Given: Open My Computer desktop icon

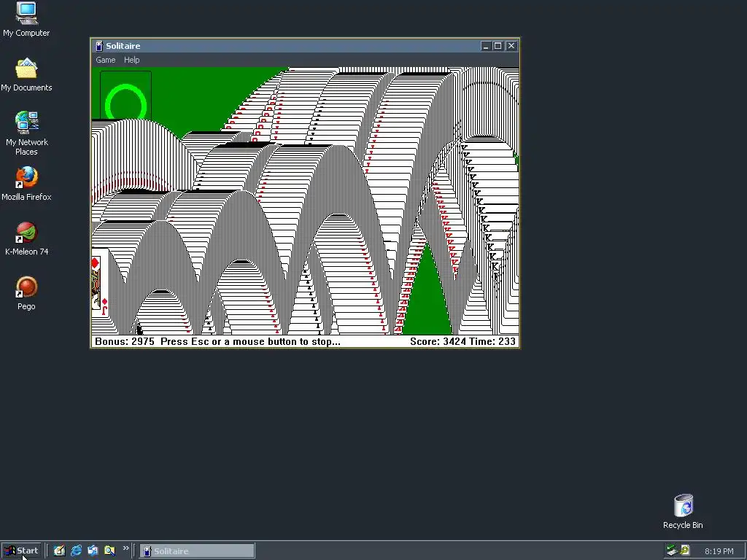Looking at the screenshot, I should coord(26,19).
